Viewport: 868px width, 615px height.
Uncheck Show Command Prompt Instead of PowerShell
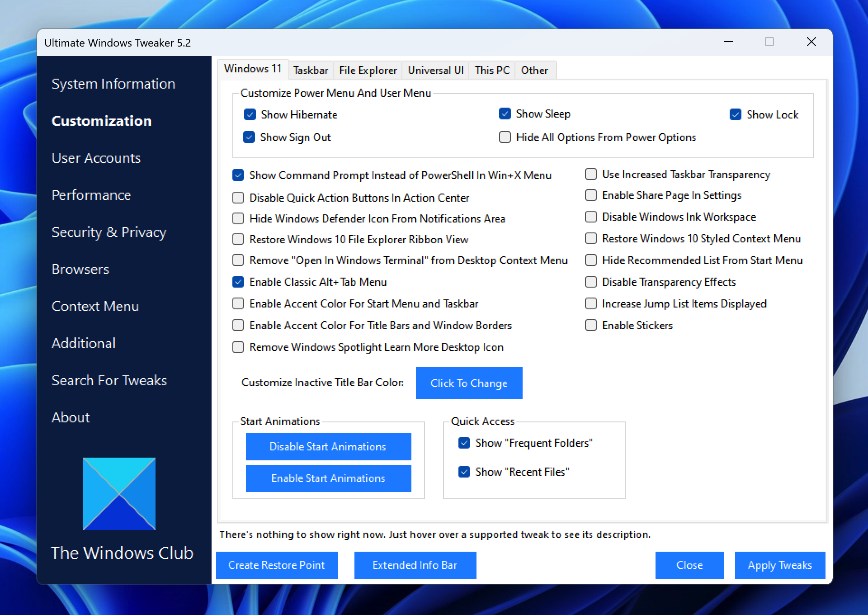[238, 175]
